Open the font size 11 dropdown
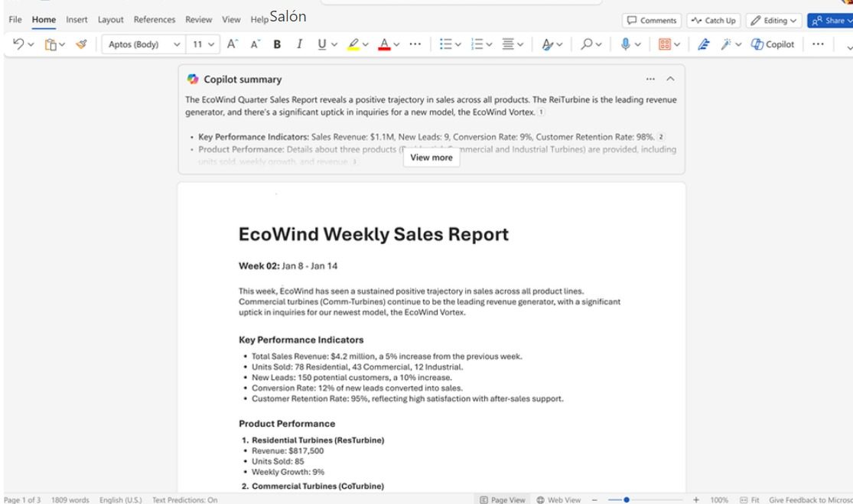This screenshot has height=504, width=853. (203, 44)
